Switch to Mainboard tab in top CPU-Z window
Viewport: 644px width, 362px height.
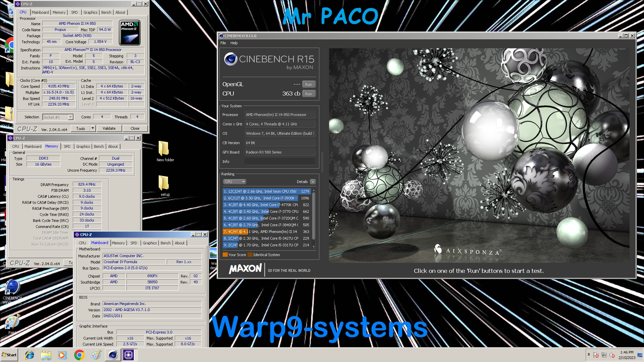click(x=40, y=12)
